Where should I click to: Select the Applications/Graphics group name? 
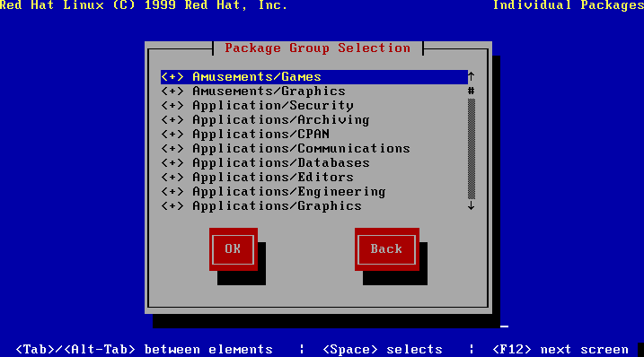[x=277, y=206]
